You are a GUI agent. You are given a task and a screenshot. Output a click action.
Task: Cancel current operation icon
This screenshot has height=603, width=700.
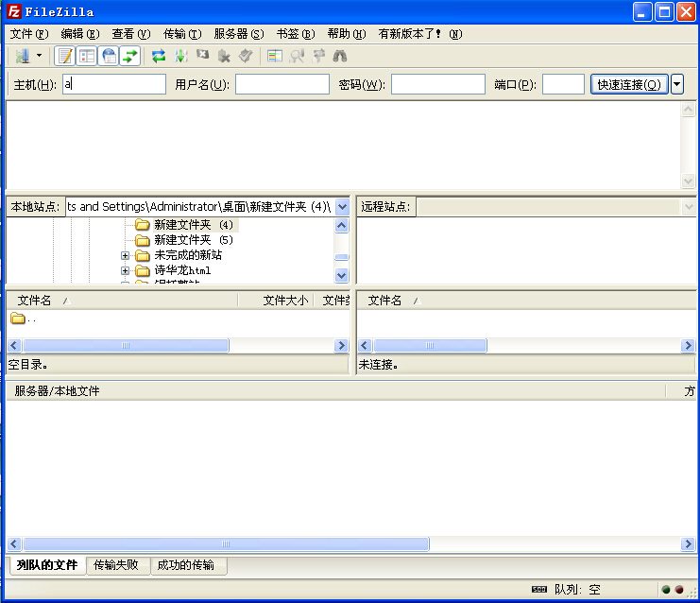click(x=203, y=55)
